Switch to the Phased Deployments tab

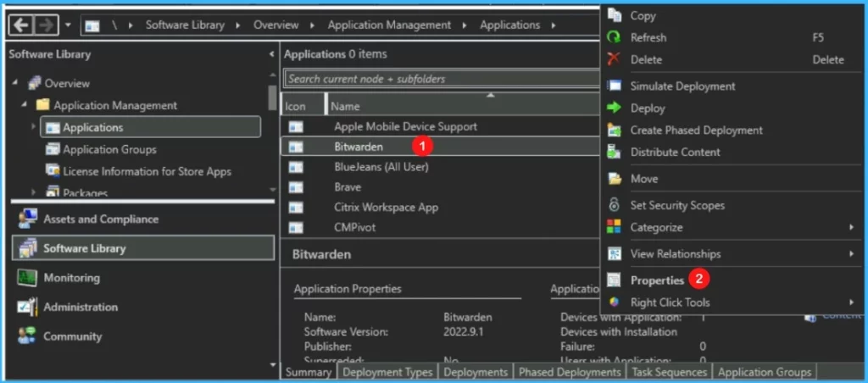tap(570, 372)
